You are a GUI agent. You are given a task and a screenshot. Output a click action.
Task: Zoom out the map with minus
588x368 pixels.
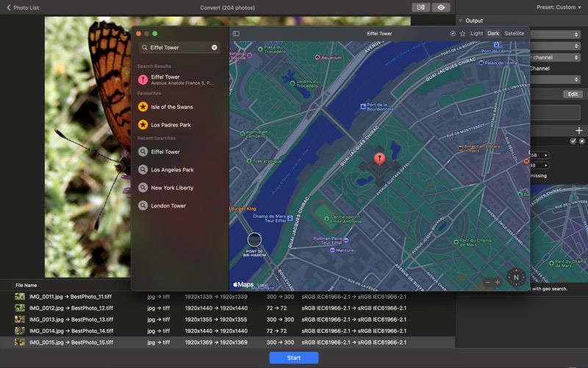487,282
